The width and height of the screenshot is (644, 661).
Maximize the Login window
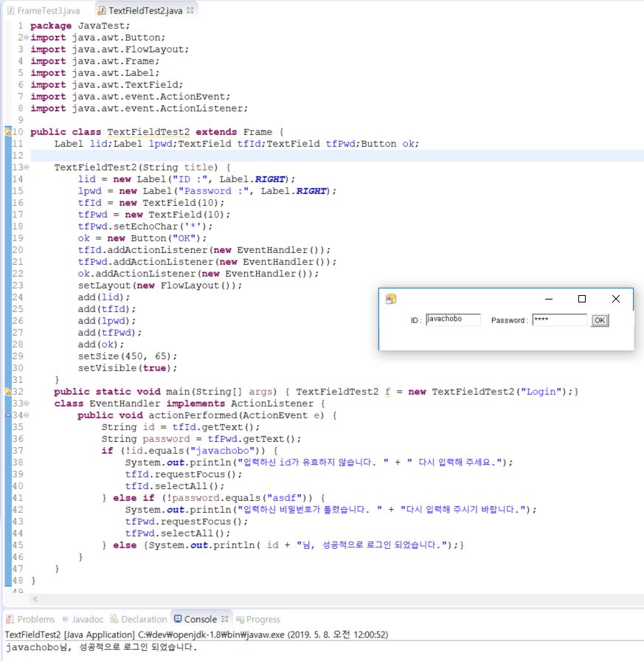pos(582,299)
